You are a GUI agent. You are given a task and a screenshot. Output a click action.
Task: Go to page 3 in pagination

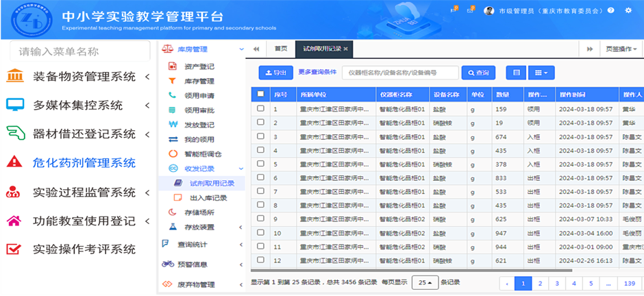click(556, 283)
